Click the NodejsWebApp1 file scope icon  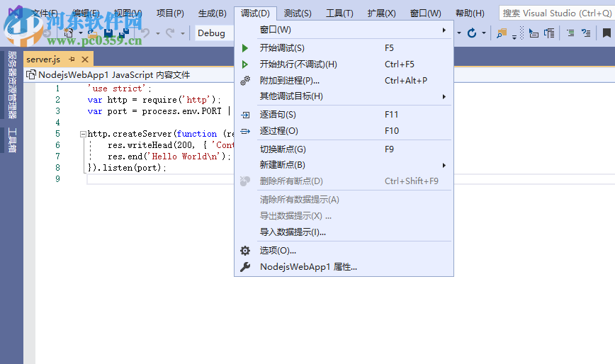(x=31, y=74)
